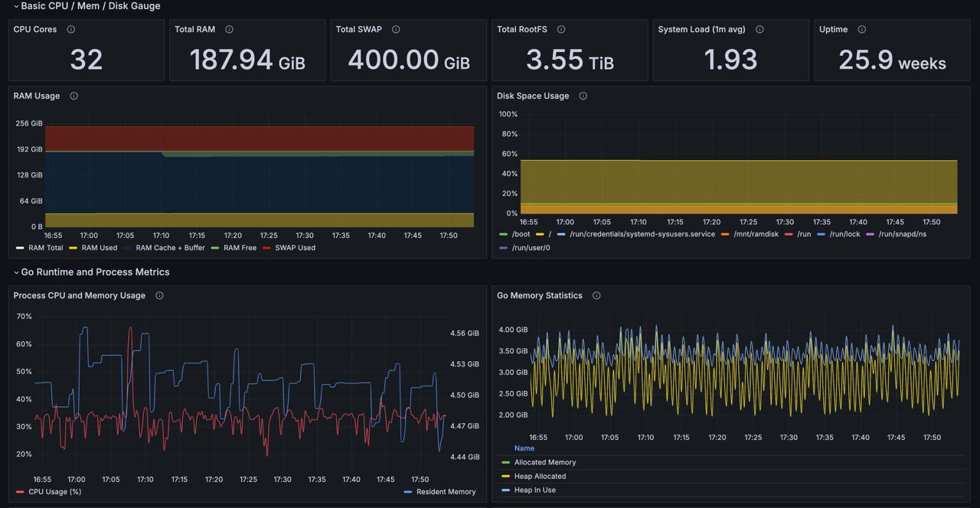
Task: Sort legend by the Name column header
Action: (x=524, y=448)
